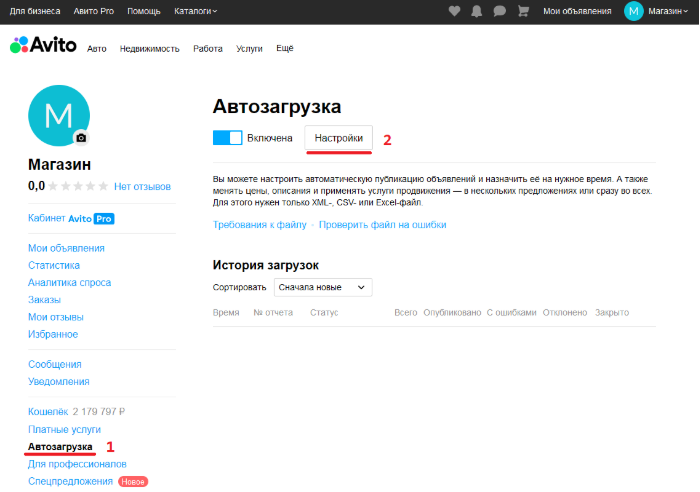Open messages speech bubble icon

coord(499,11)
